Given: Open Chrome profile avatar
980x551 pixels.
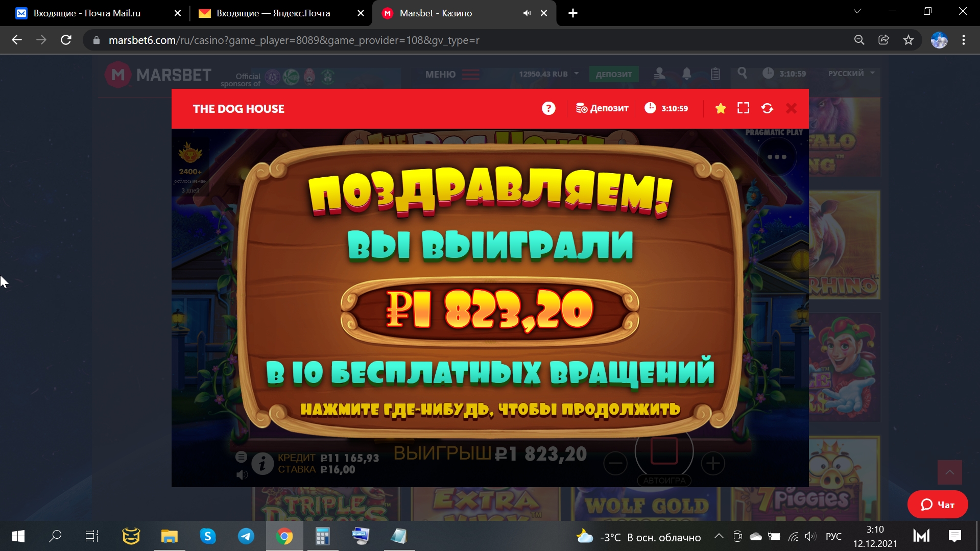Looking at the screenshot, I should click(x=939, y=40).
